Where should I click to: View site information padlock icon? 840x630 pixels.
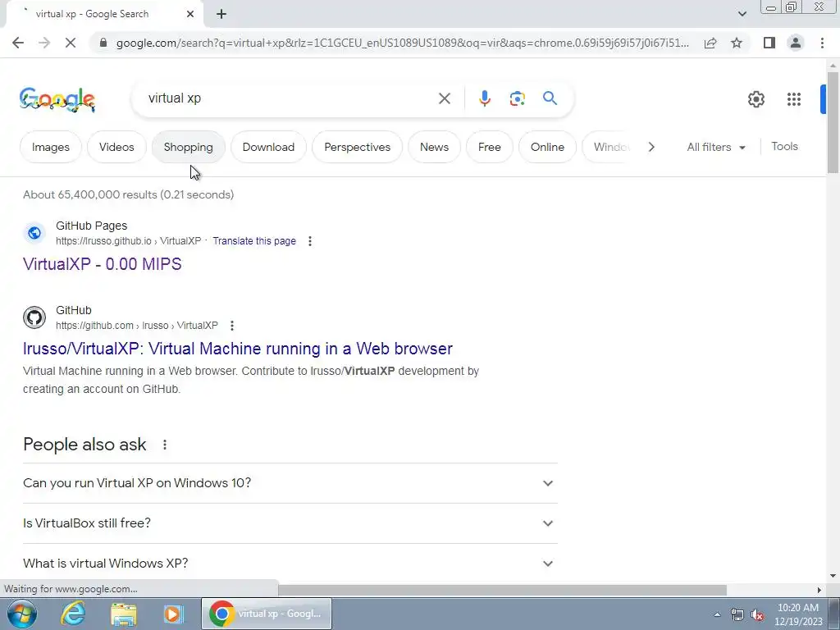pos(103,43)
